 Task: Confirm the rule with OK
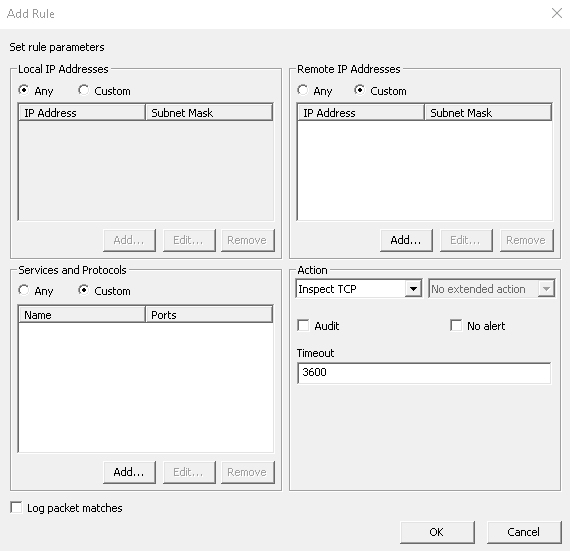(x=437, y=532)
